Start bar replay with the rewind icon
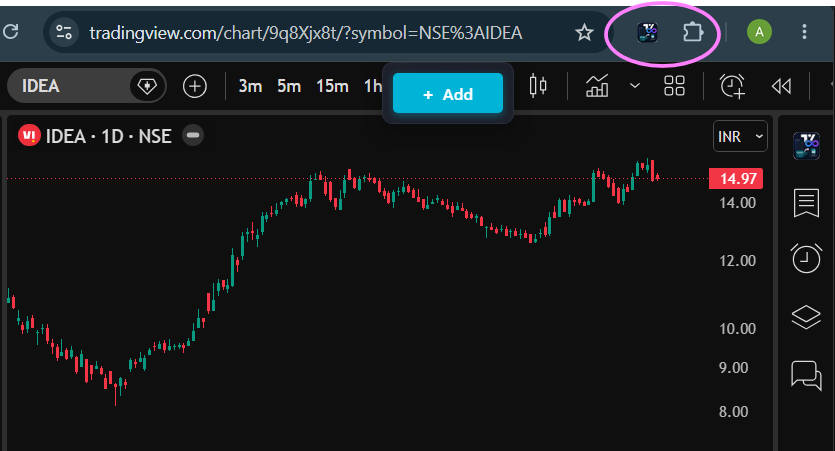Image resolution: width=835 pixels, height=451 pixels. point(782,86)
